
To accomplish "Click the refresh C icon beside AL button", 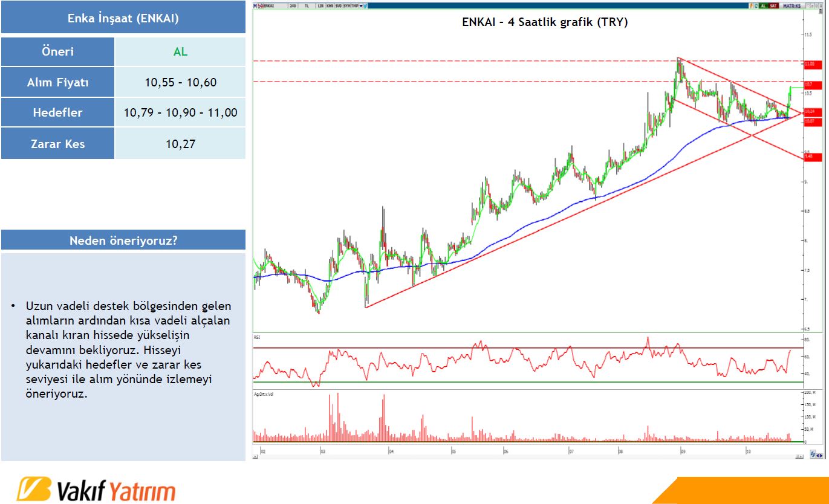I will click(756, 5).
